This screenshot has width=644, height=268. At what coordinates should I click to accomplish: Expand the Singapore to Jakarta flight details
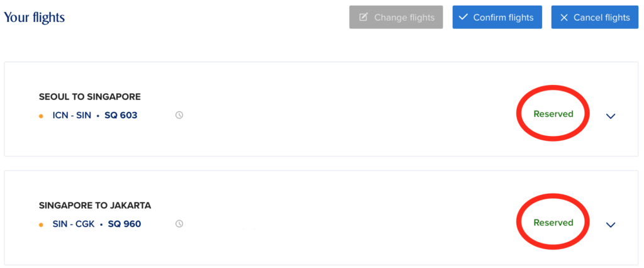click(610, 225)
